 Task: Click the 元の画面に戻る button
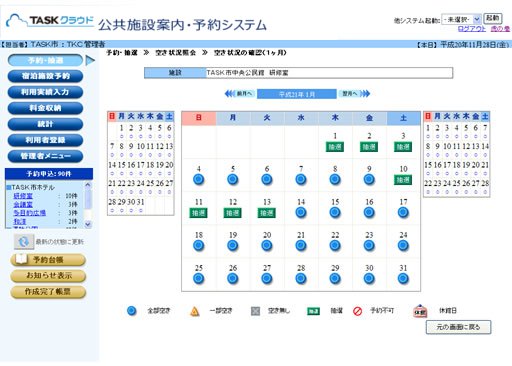458,327
